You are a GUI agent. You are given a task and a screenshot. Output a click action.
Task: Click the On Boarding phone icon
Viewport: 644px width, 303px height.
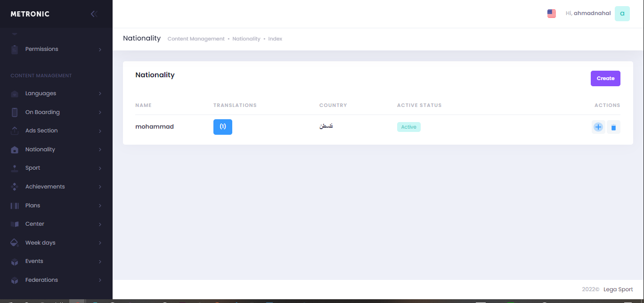tap(15, 112)
